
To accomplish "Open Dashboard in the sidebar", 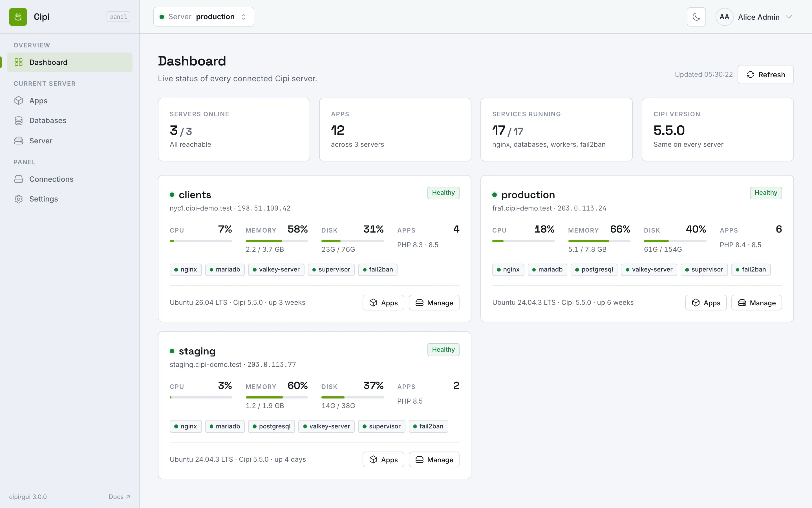I will tap(69, 62).
